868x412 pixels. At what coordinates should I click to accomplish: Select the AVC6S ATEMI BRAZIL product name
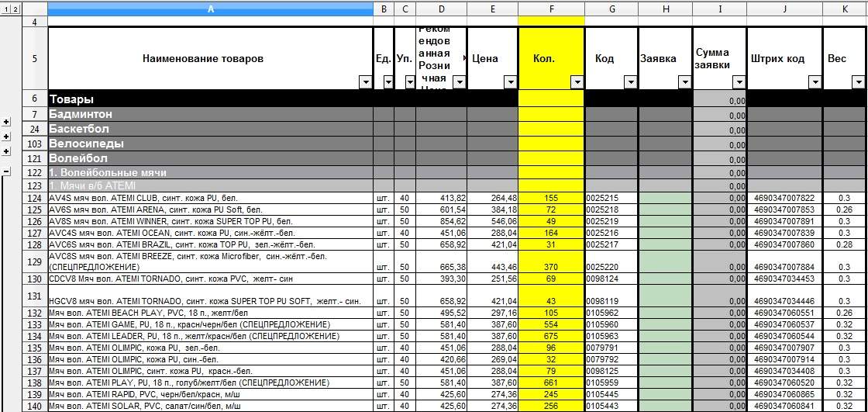(210, 244)
